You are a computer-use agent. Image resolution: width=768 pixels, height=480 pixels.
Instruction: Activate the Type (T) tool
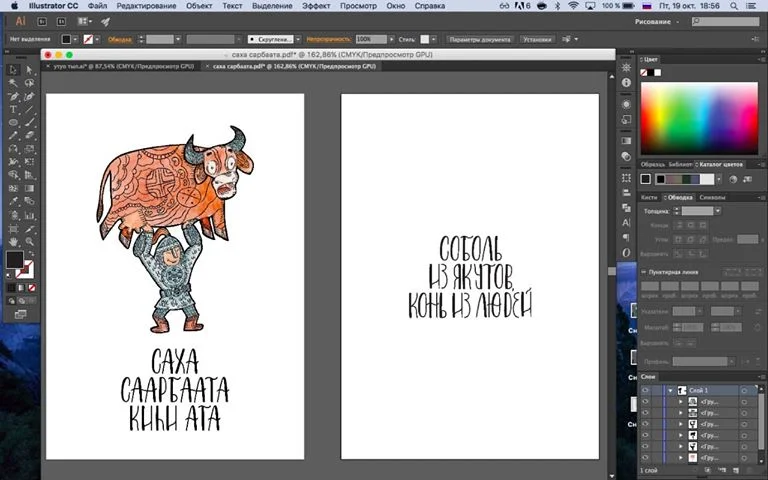[13, 110]
